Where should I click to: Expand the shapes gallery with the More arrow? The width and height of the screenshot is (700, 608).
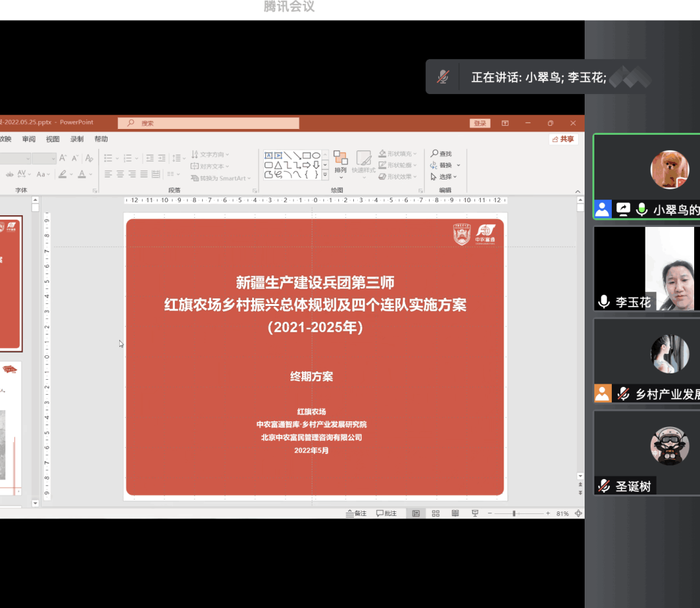[x=325, y=176]
